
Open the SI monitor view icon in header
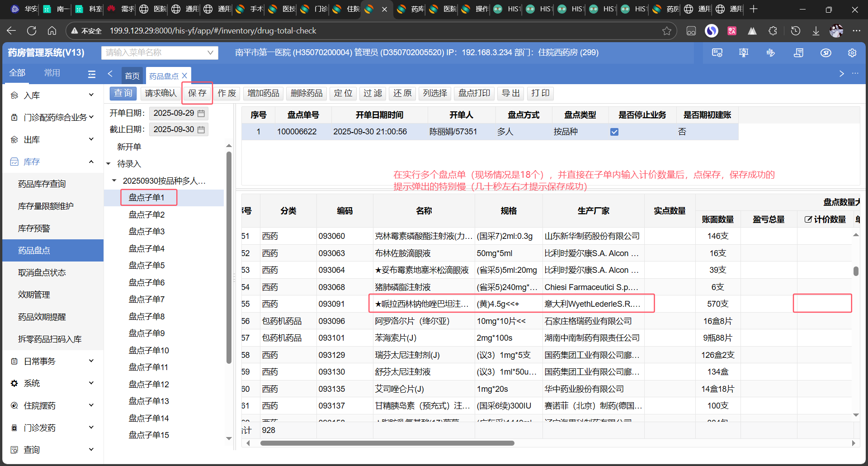(x=717, y=53)
